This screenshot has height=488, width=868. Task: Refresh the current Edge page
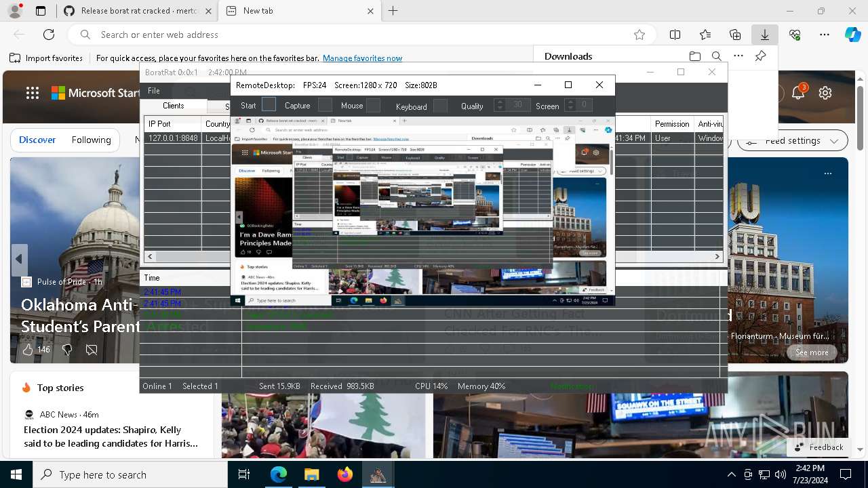click(49, 35)
